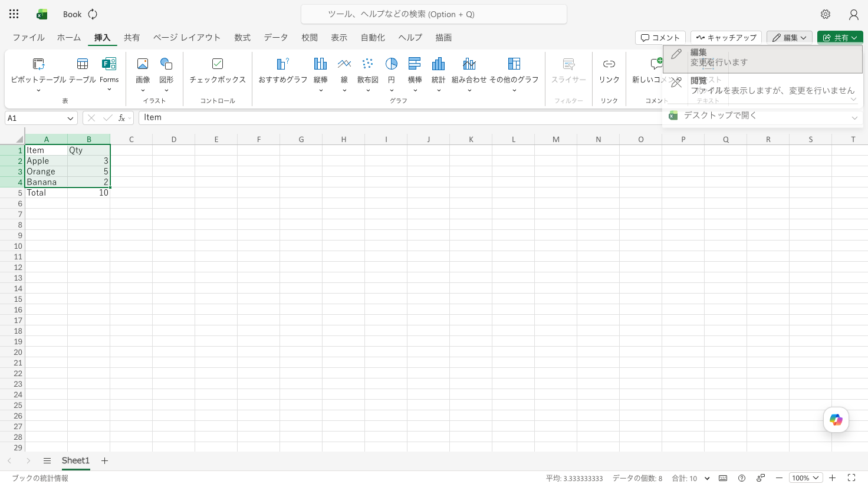Open the settings gear
Image resolution: width=868 pixels, height=484 pixels.
coord(826,14)
